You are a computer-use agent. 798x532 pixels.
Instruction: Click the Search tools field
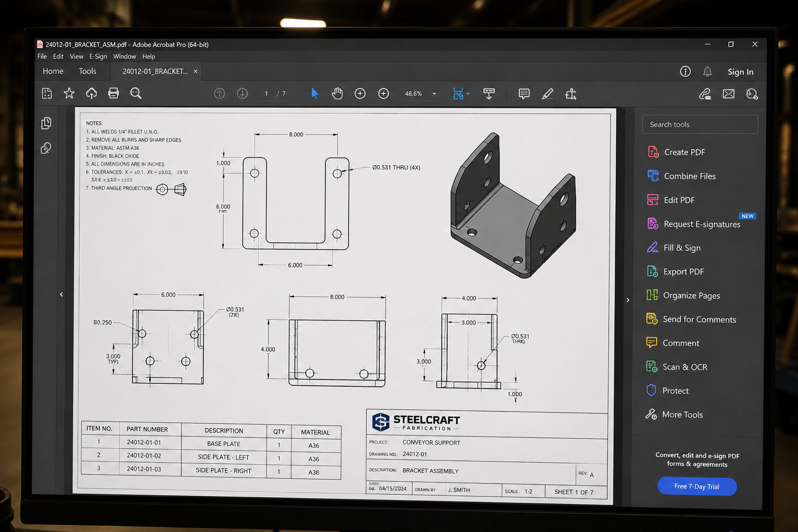pos(700,125)
